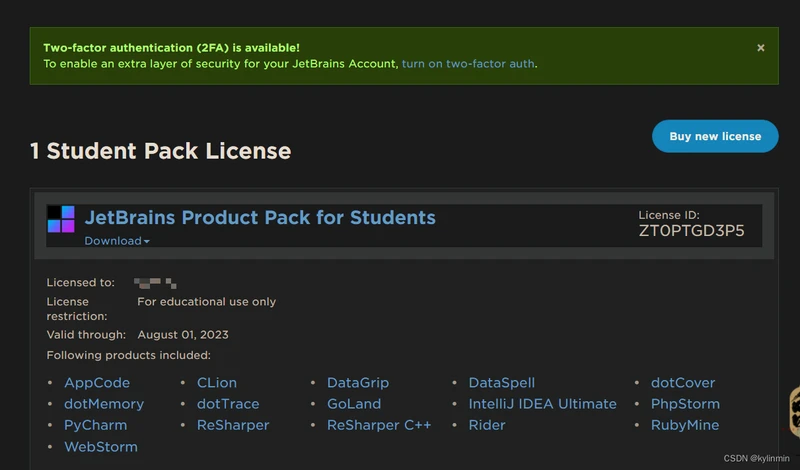Select IntelliJ IDEA Ultimate link
The height and width of the screenshot is (470, 800).
[x=543, y=404]
